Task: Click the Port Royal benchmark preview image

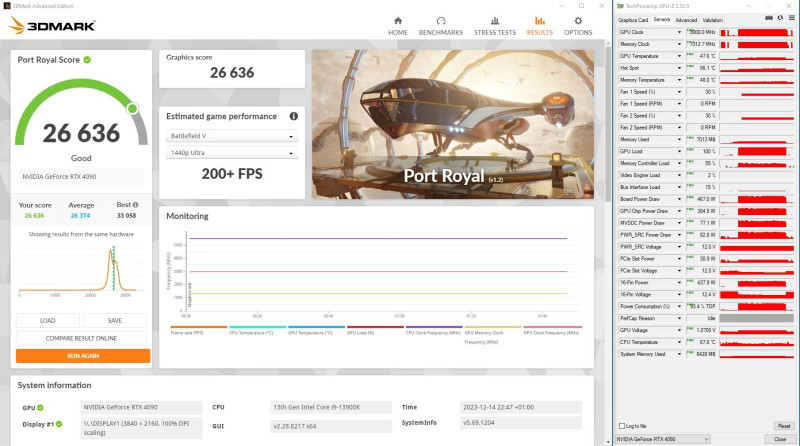Action: click(453, 124)
